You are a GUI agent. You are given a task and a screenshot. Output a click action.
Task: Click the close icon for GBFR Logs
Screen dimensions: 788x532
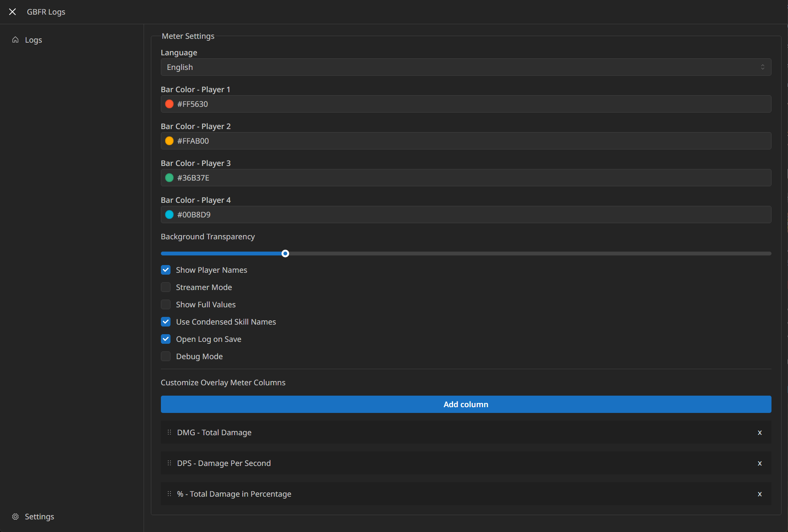(x=12, y=12)
